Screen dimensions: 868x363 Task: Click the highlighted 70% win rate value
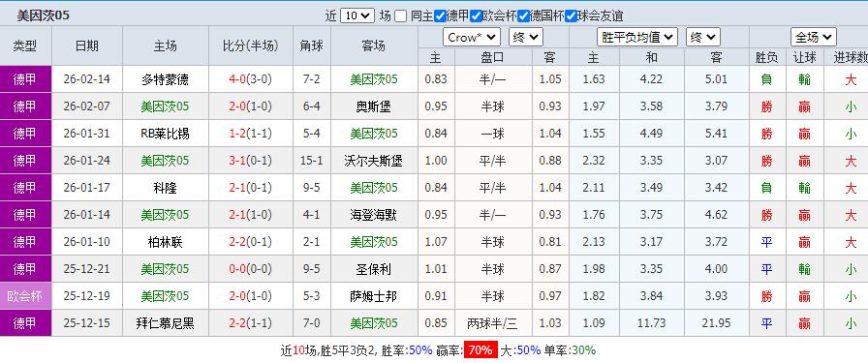coord(480,350)
